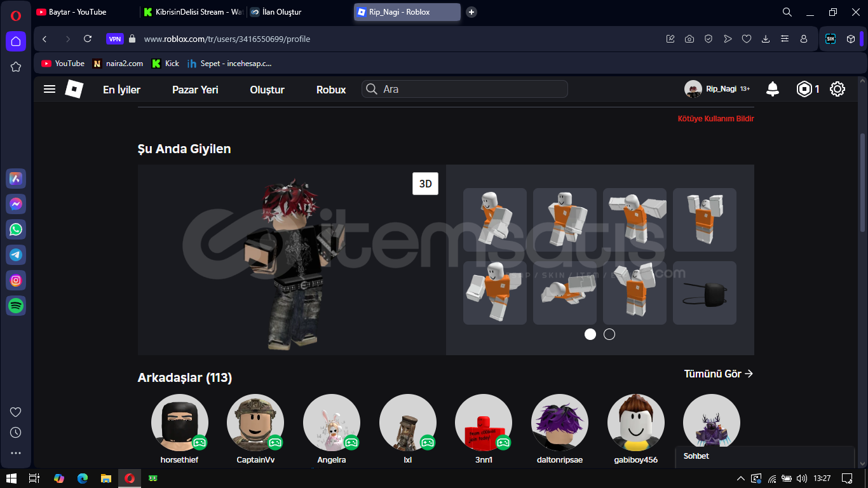Expand the Sohbet chat panel
868x488 pixels.
764,456
